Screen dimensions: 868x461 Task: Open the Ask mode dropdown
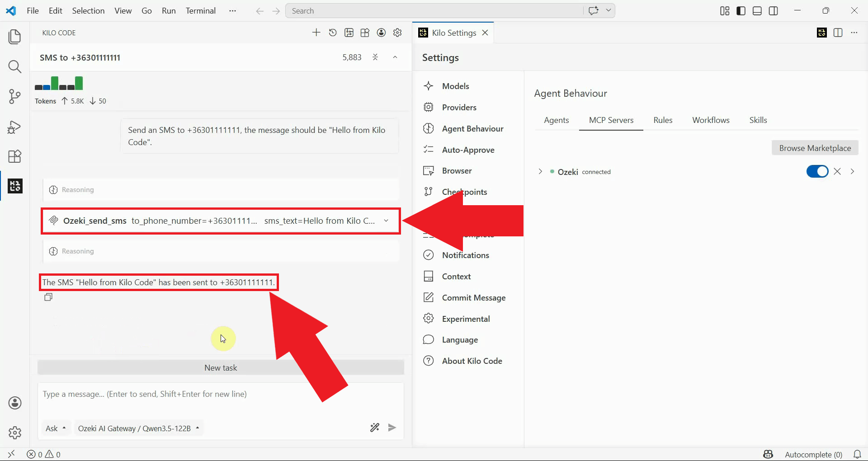[x=56, y=428]
